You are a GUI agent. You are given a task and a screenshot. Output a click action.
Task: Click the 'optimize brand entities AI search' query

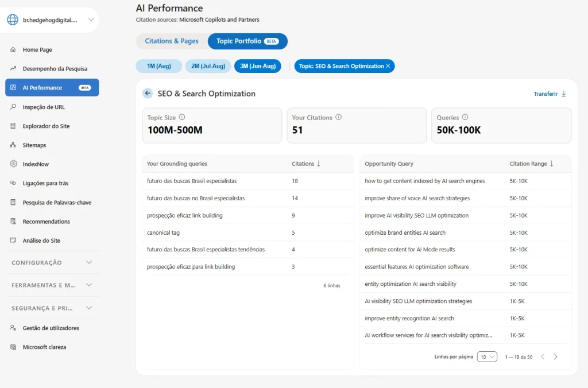click(x=405, y=232)
